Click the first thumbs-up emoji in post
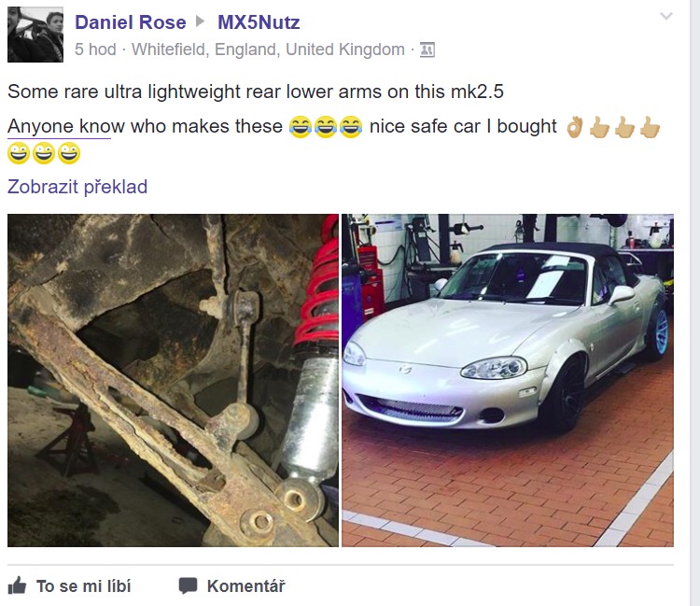700x606 pixels. tap(599, 127)
